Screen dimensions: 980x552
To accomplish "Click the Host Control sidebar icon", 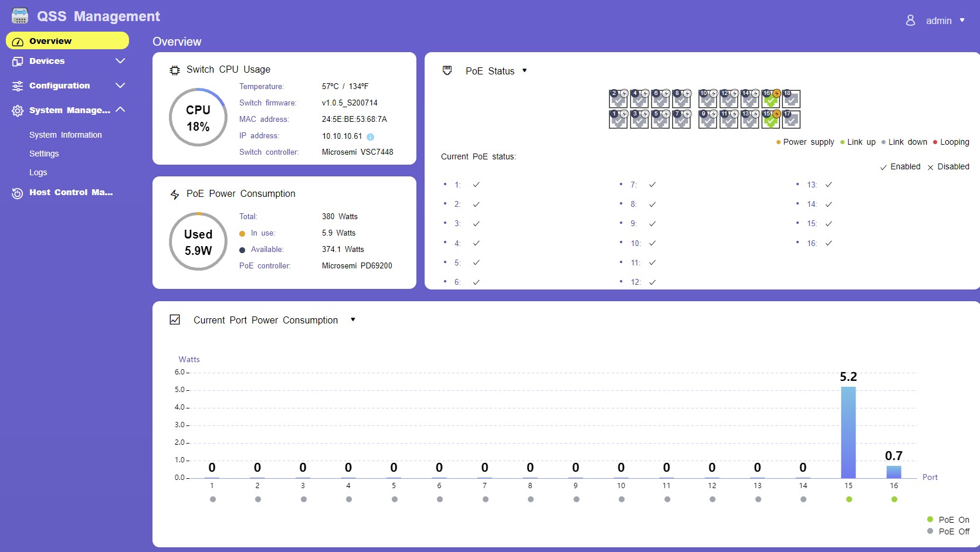I will [18, 193].
